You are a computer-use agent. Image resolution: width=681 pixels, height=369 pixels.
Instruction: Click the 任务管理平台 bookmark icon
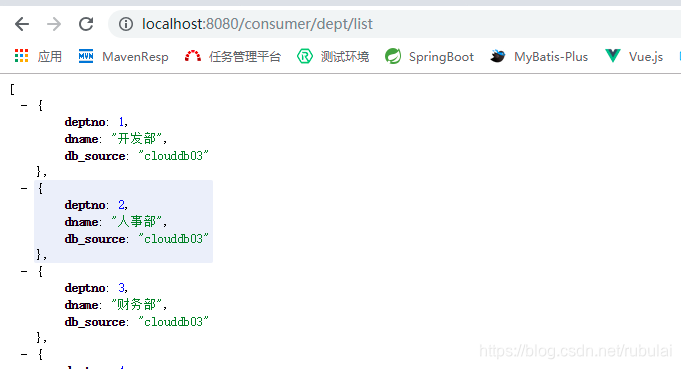tap(193, 56)
